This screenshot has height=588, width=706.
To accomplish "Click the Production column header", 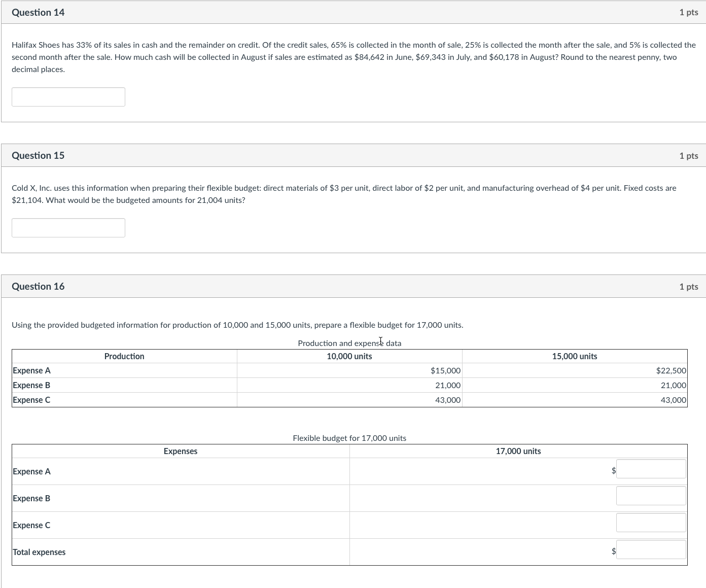I will [124, 357].
